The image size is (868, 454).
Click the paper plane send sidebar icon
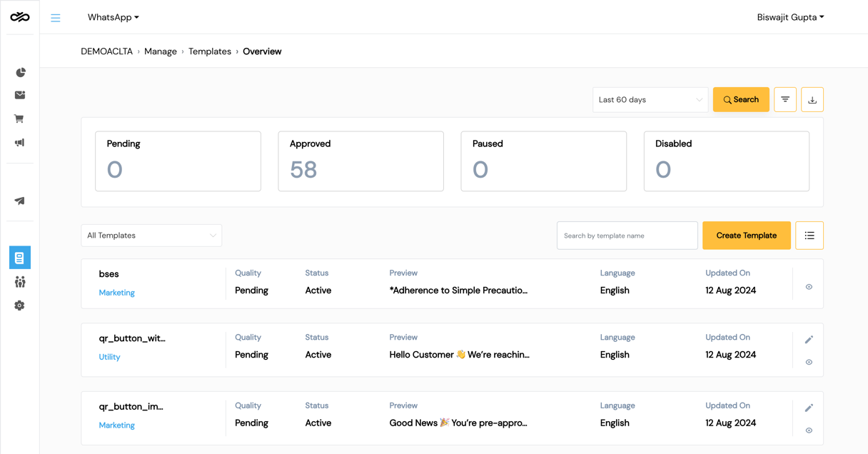(20, 201)
